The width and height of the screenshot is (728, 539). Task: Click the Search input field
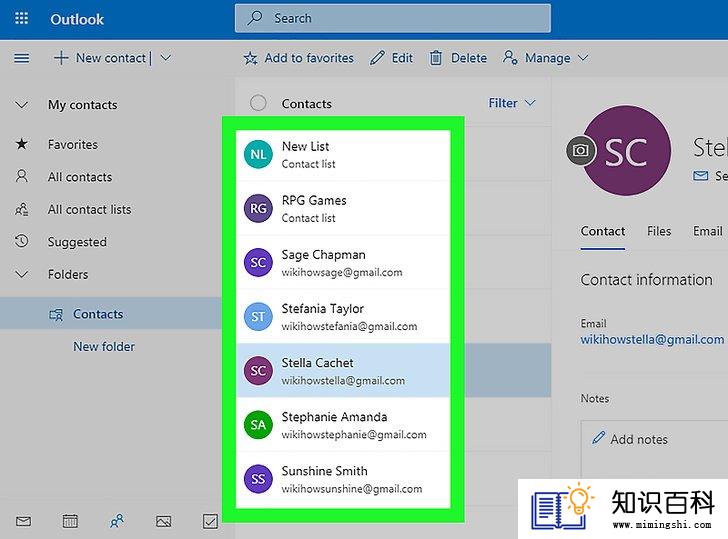point(393,18)
